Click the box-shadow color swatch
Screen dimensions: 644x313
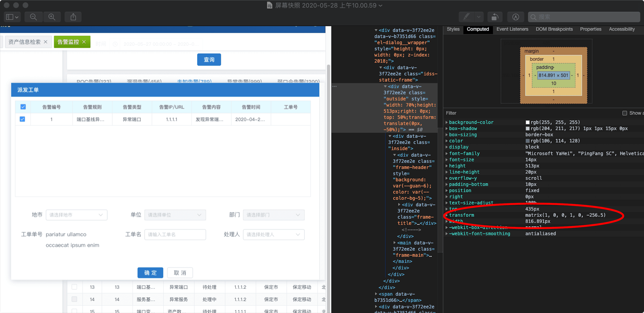coord(528,128)
